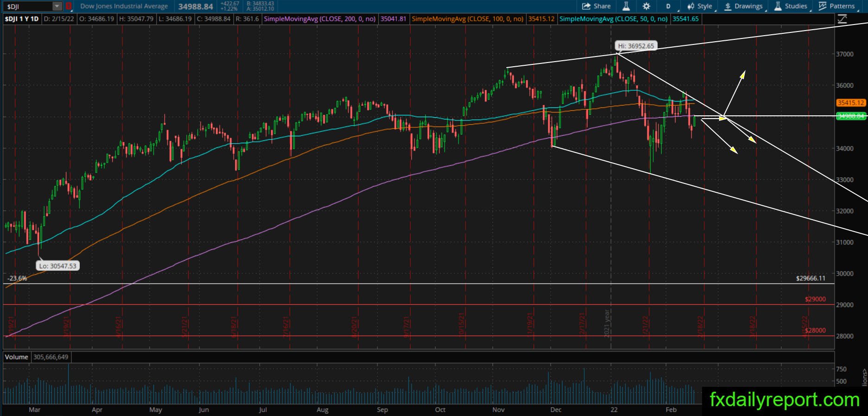Click the 750 volume axis tick
868x416 pixels.
[841, 369]
